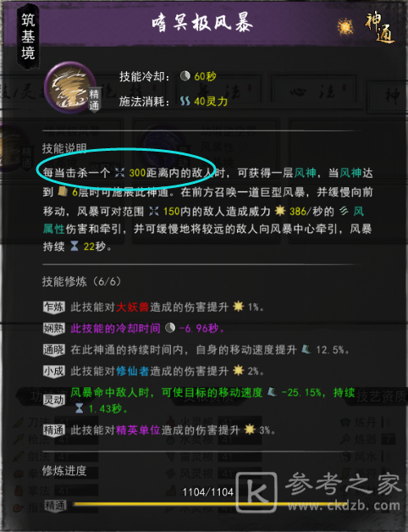Screen dimensions: 408x532
Task: Click the range icon before 300距离
Action: [119, 173]
